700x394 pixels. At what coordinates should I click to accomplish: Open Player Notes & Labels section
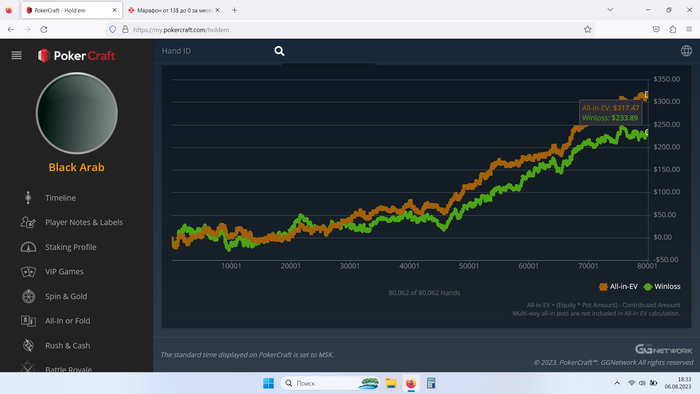pos(84,222)
